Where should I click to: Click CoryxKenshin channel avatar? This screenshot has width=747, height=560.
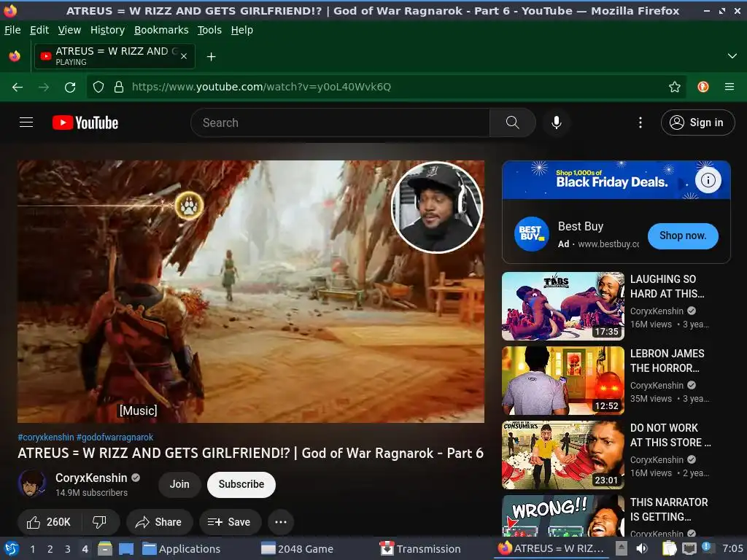pyautogui.click(x=32, y=484)
